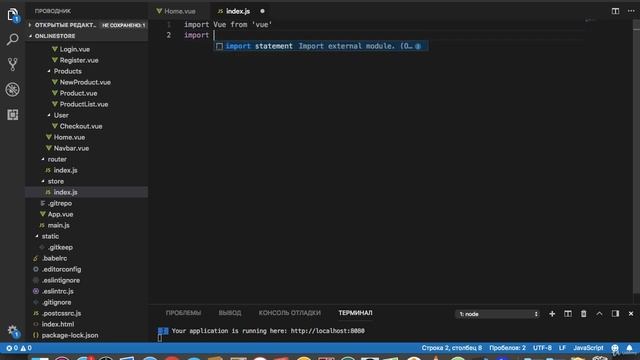The height and width of the screenshot is (360, 640).
Task: Split the editor to the right
Action: tap(615, 11)
